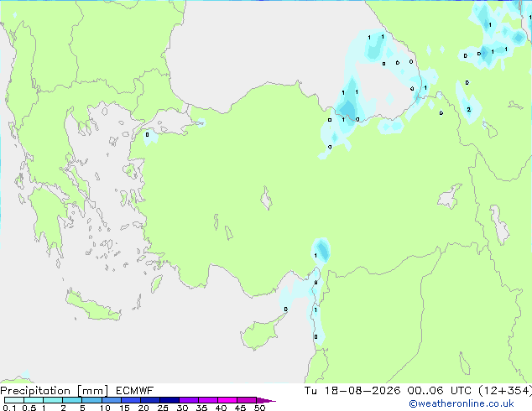532x411 pixels.
Task: Click the '0.5' legend scale label
Action: point(29,408)
